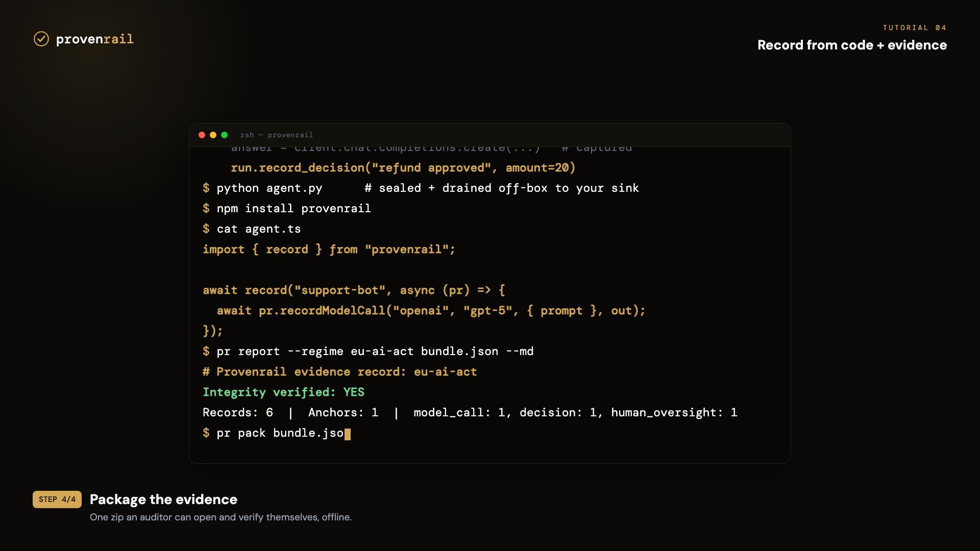Screen dimensions: 980x551
Task: Click the comment '# sealed + drained off-box to your sink'
Action: [502, 188]
